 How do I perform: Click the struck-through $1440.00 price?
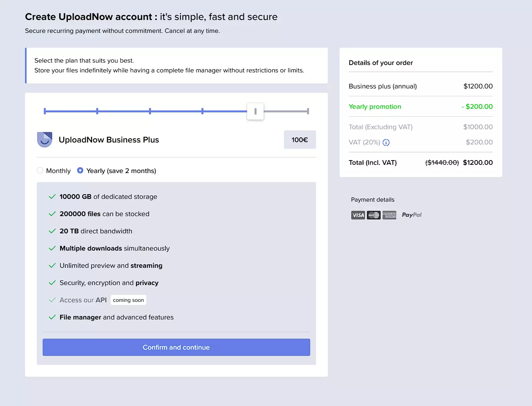coord(442,162)
